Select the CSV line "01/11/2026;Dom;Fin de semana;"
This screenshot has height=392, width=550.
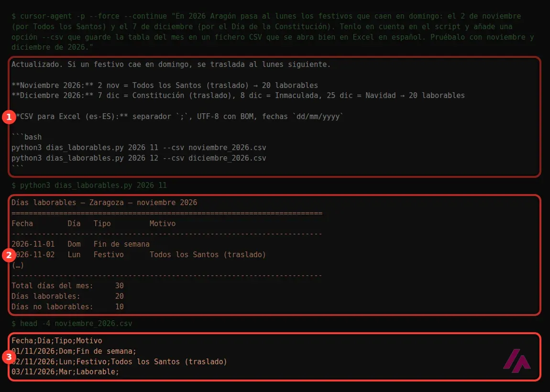pos(74,351)
